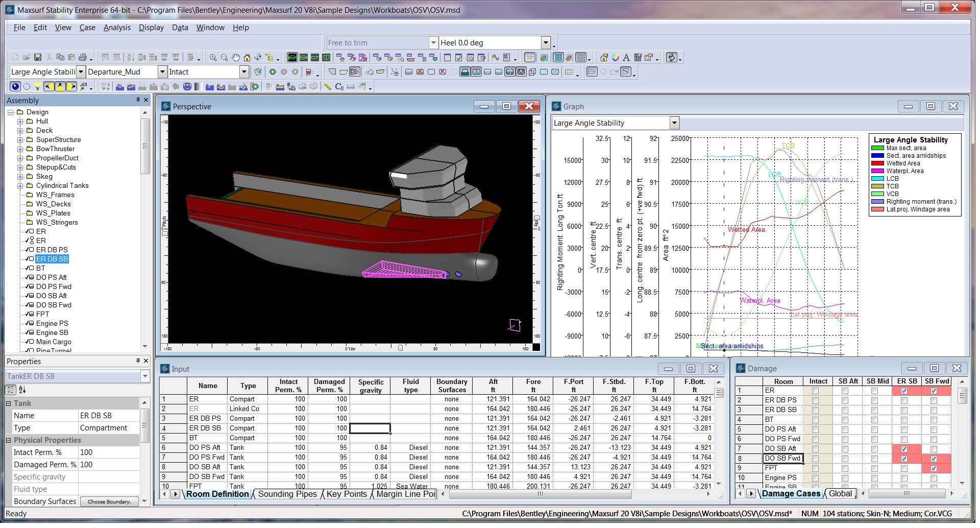The image size is (980, 528).
Task: Click the Yaw slider handle below Perspective view
Action: pos(400,348)
